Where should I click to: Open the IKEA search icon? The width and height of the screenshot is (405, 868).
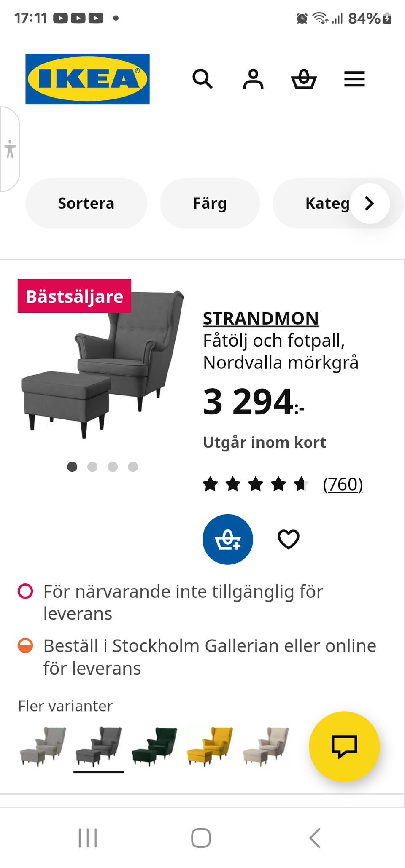[202, 79]
